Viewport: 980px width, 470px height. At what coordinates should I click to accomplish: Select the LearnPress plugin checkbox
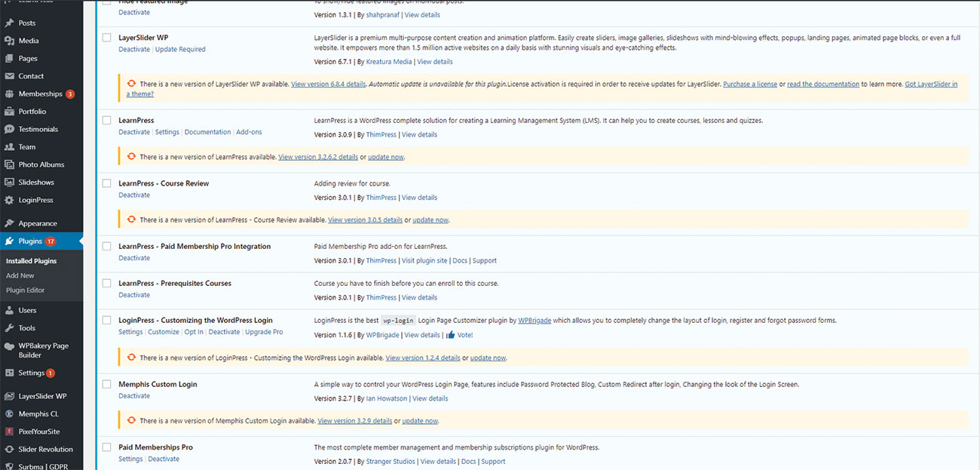[x=106, y=120]
